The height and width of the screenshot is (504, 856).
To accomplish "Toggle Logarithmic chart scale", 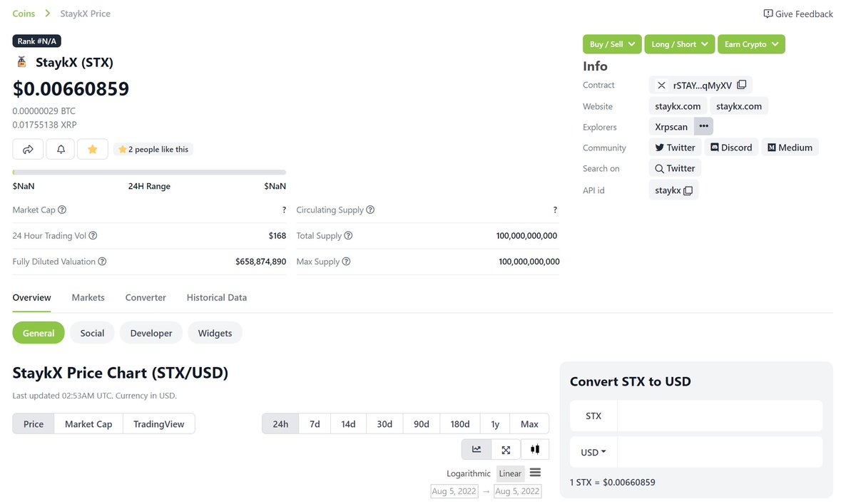I will click(469, 473).
